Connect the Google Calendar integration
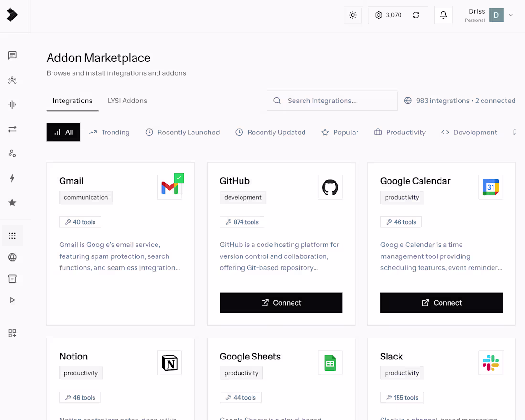Viewport: 525px width, 420px height. pos(441,303)
